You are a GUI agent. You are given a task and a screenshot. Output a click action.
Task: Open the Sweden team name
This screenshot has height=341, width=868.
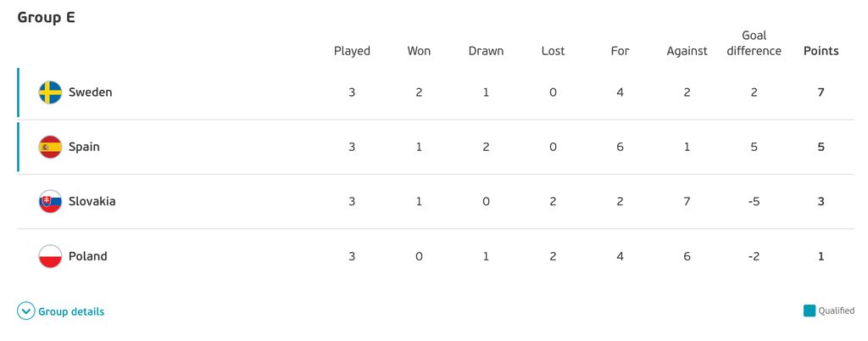[90, 92]
